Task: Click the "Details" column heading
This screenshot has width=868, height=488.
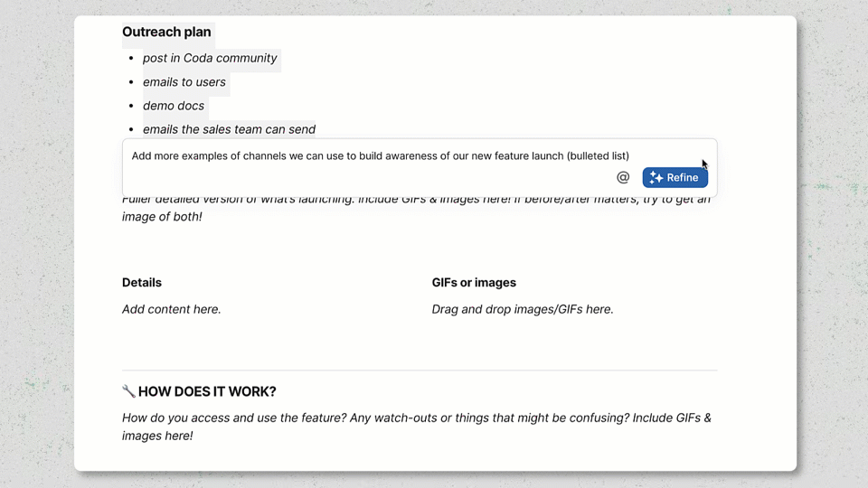Action: pyautogui.click(x=142, y=283)
